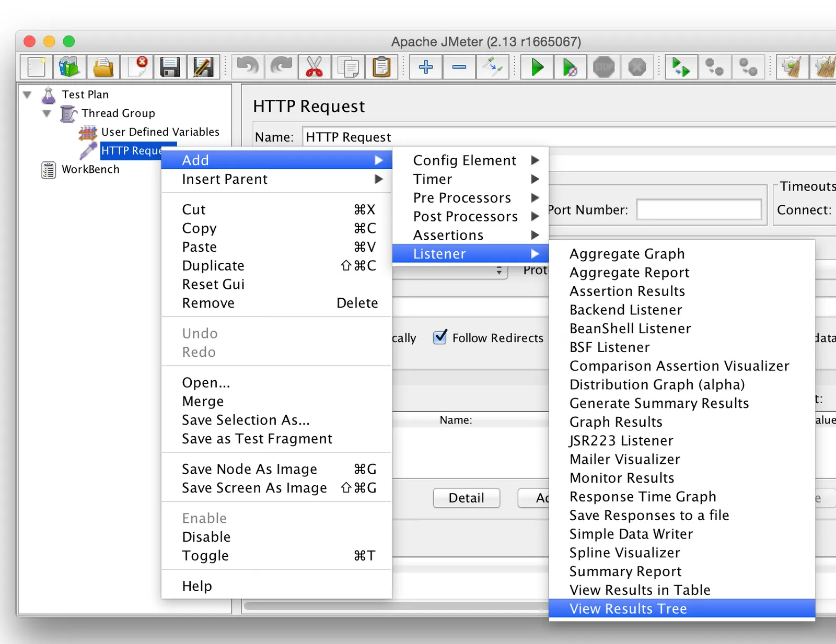Open the Insert Parent submenu
The width and height of the screenshot is (836, 644).
click(x=276, y=179)
